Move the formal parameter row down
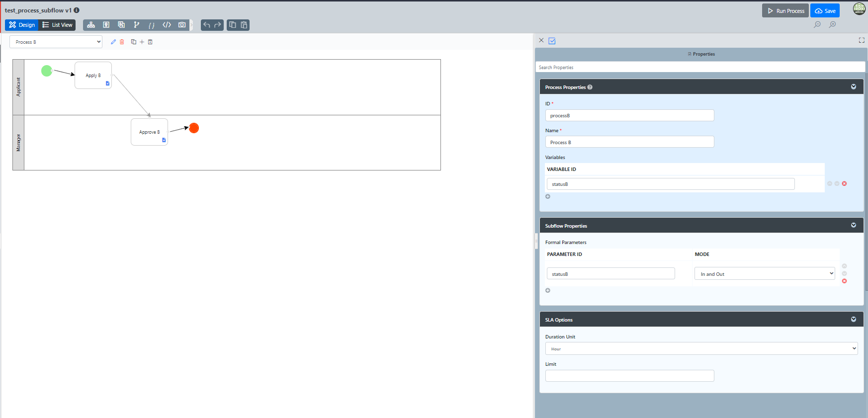The height and width of the screenshot is (418, 868). (844, 273)
